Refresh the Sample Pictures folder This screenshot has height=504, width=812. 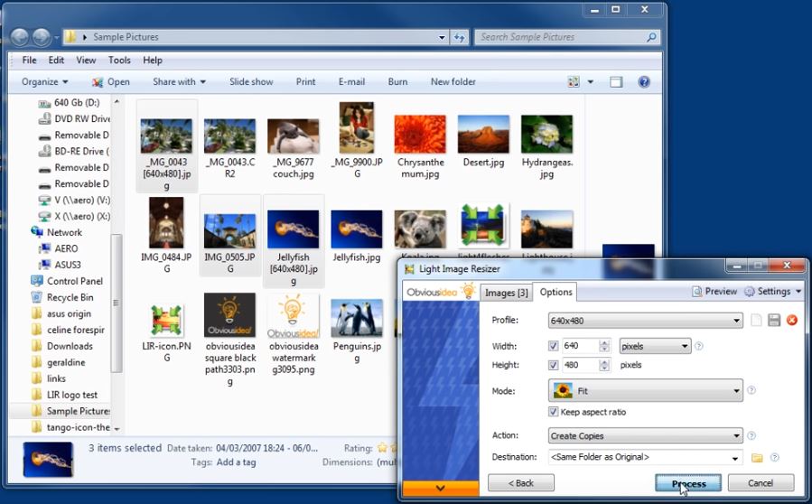460,37
